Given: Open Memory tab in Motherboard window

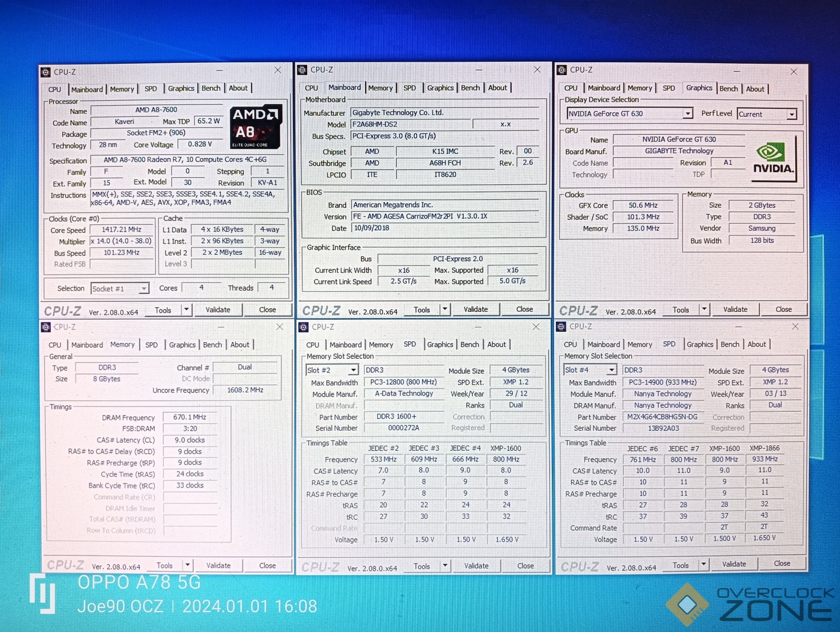Looking at the screenshot, I should coord(380,88).
